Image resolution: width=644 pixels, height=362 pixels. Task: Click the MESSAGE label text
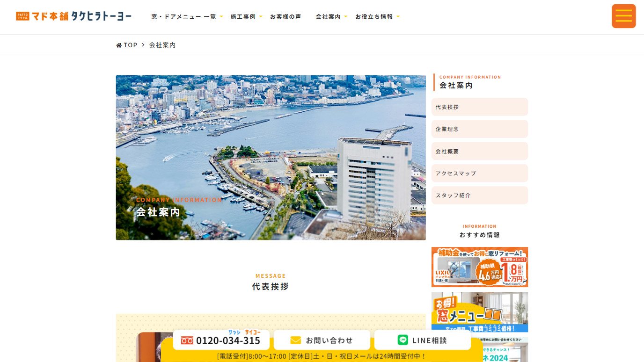pos(271,276)
